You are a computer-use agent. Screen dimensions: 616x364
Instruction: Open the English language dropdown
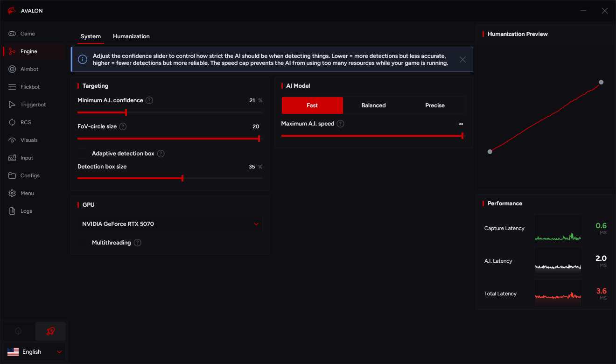35,352
